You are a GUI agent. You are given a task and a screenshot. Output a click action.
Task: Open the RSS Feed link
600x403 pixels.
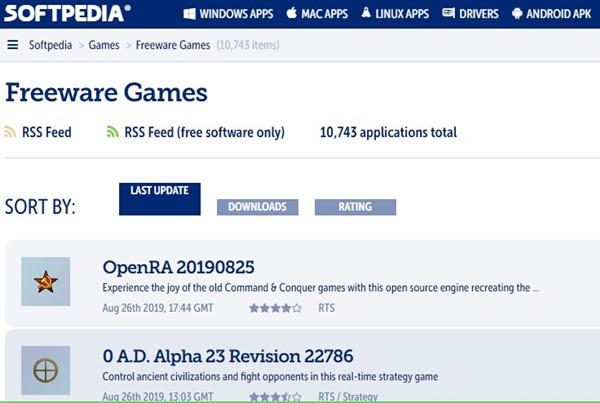[47, 132]
